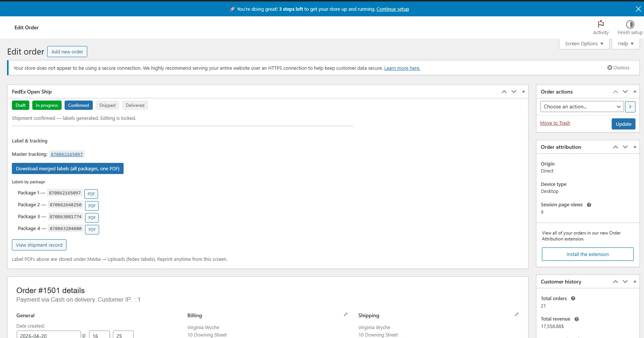Select the In progress status step
This screenshot has width=644, height=338.
tap(47, 105)
